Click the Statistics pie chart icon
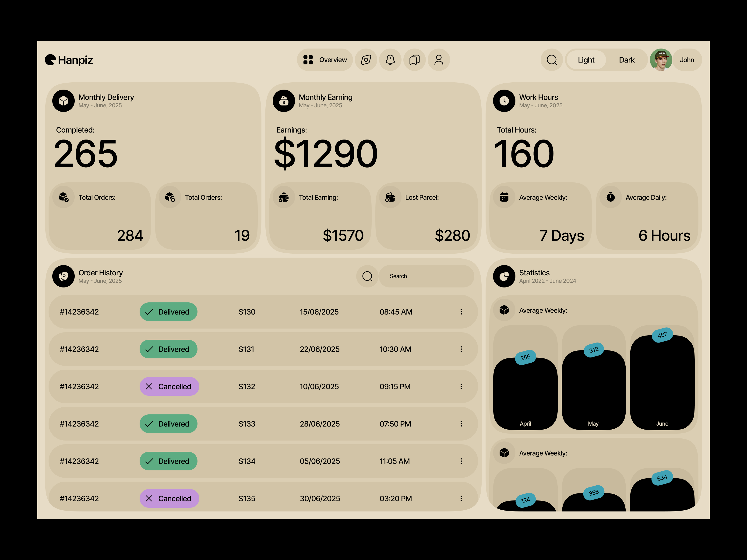This screenshot has width=747, height=560. click(504, 276)
